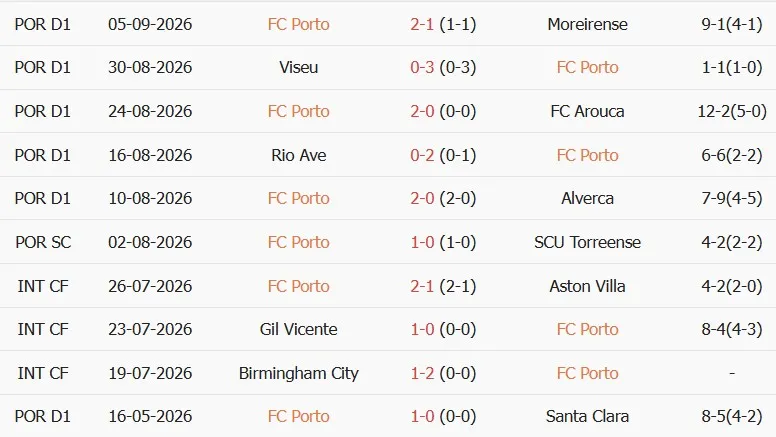Click the Moreirense team name

(x=587, y=24)
